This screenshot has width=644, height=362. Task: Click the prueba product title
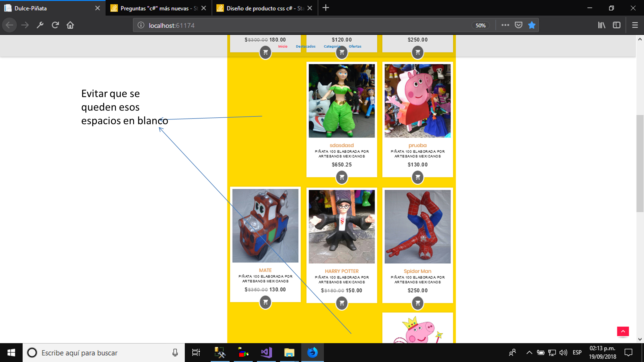click(x=418, y=145)
